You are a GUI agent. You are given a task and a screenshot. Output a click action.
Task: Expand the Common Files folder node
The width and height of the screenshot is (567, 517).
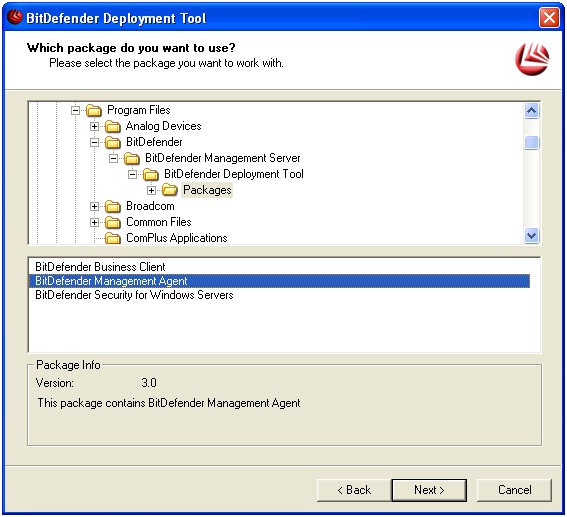[x=94, y=222]
